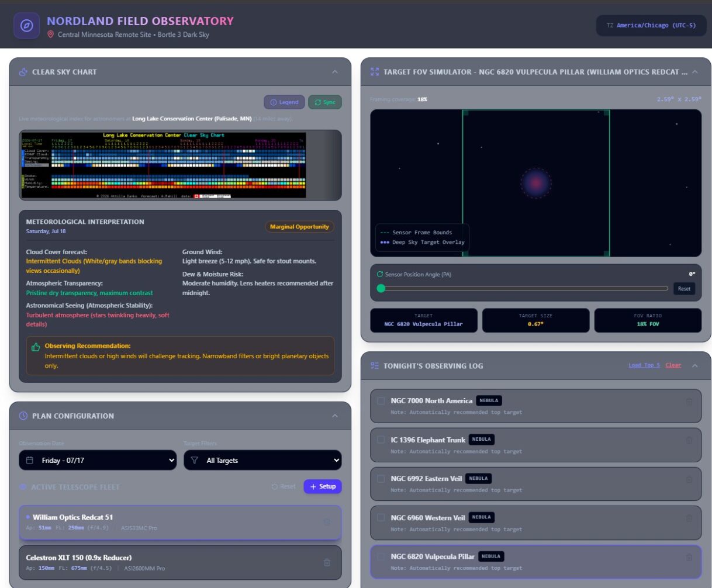The width and height of the screenshot is (712, 588).
Task: Click the Load Top 5 link
Action: 644,366
